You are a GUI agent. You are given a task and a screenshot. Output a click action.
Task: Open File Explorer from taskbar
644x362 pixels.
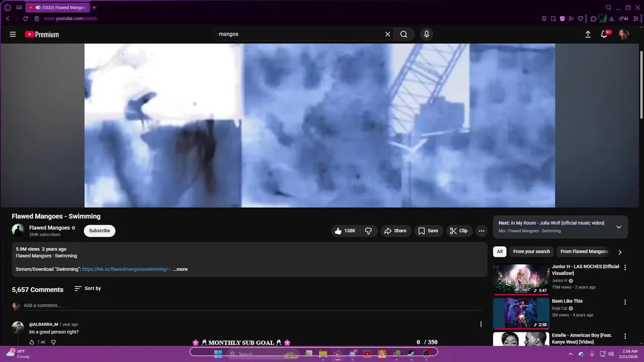[x=323, y=354]
